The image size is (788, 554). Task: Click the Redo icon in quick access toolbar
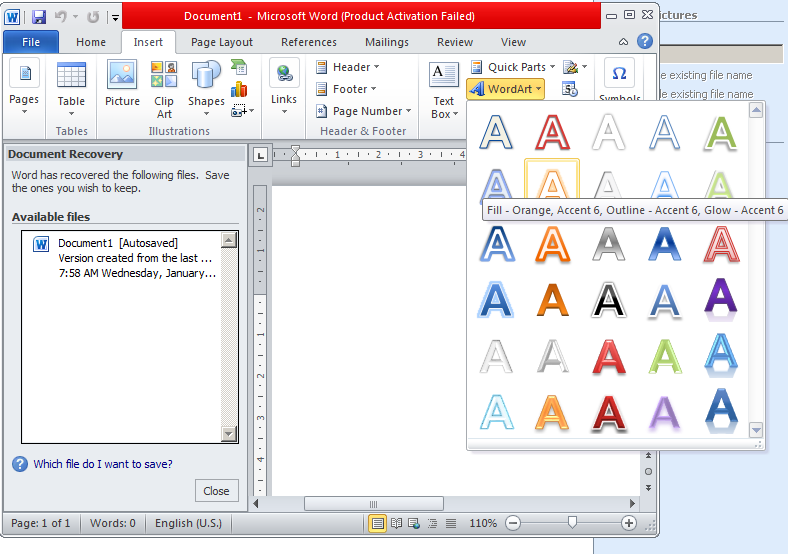pyautogui.click(x=93, y=17)
